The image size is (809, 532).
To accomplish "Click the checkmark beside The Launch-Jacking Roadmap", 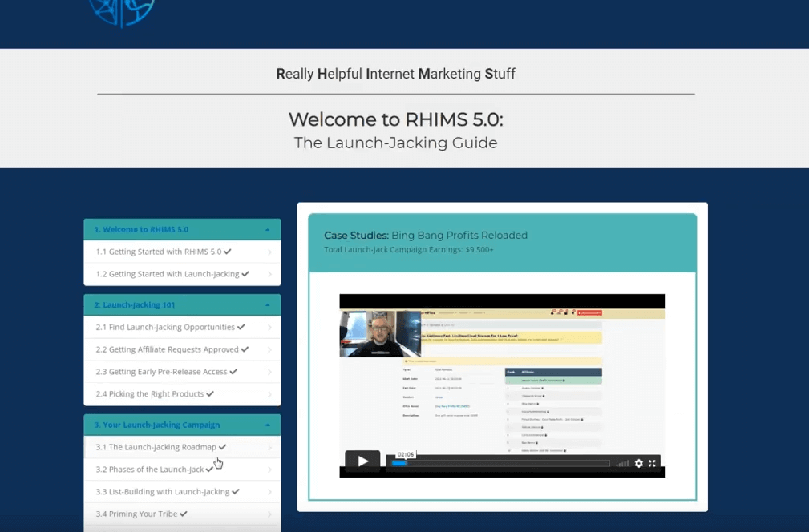I will 222,447.
